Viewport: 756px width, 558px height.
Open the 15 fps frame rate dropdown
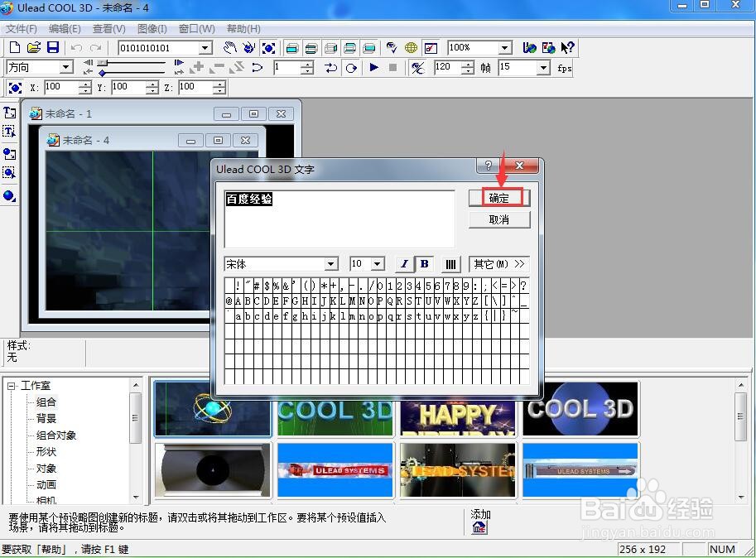click(543, 67)
